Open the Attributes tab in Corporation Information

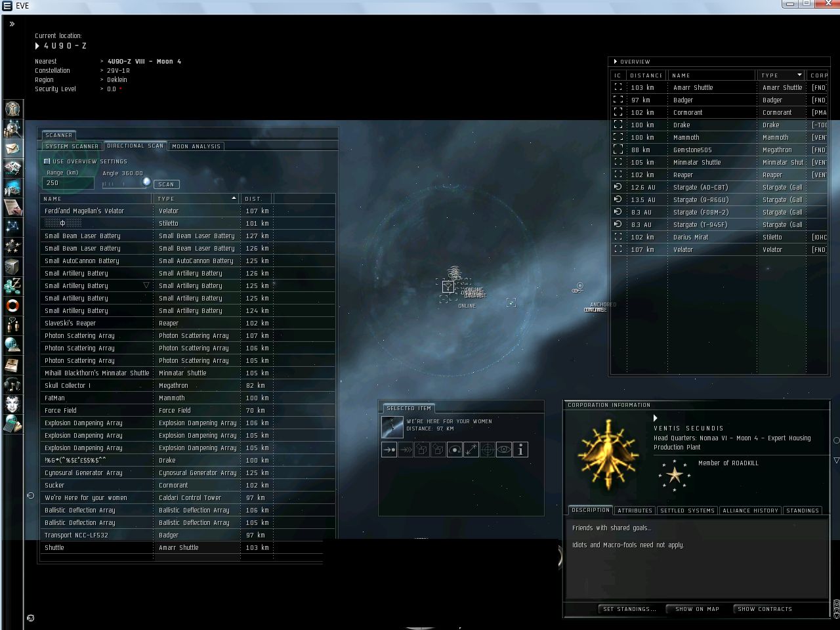coord(635,511)
